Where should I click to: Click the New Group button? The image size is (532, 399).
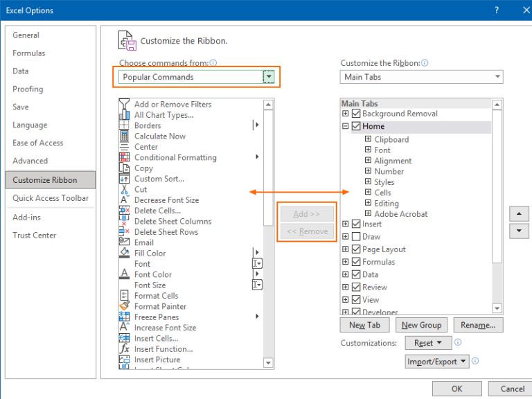[x=421, y=325]
